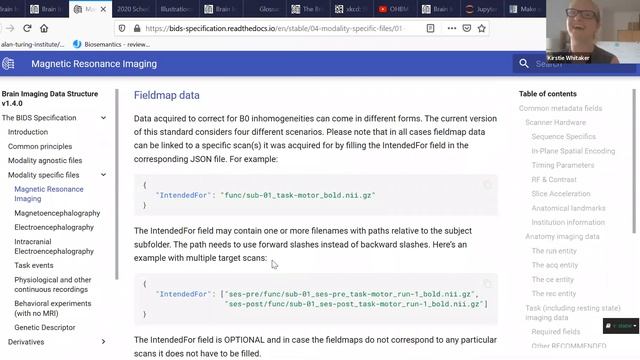
Task: Jump to The acq entity section
Action: [555, 265]
